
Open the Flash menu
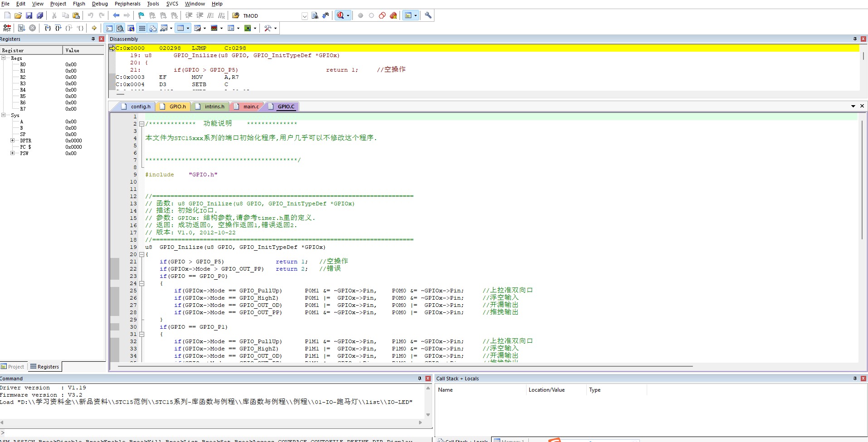pyautogui.click(x=79, y=4)
